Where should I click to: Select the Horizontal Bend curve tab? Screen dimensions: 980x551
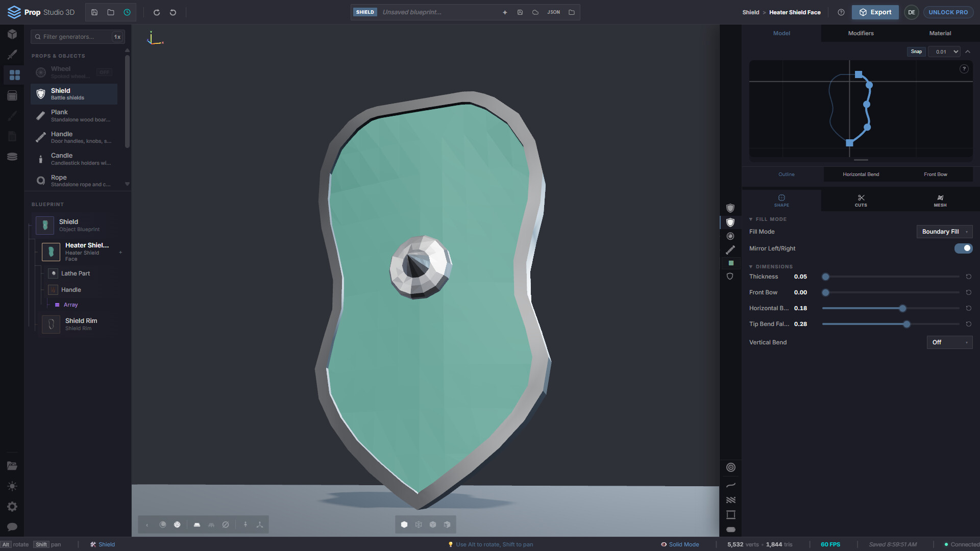[x=861, y=174]
